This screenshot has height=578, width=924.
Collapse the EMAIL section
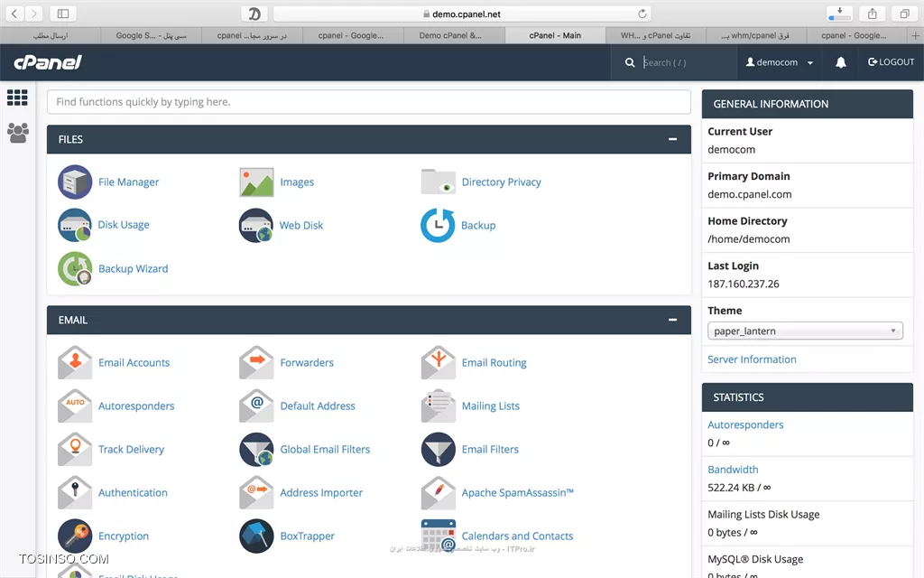(672, 320)
